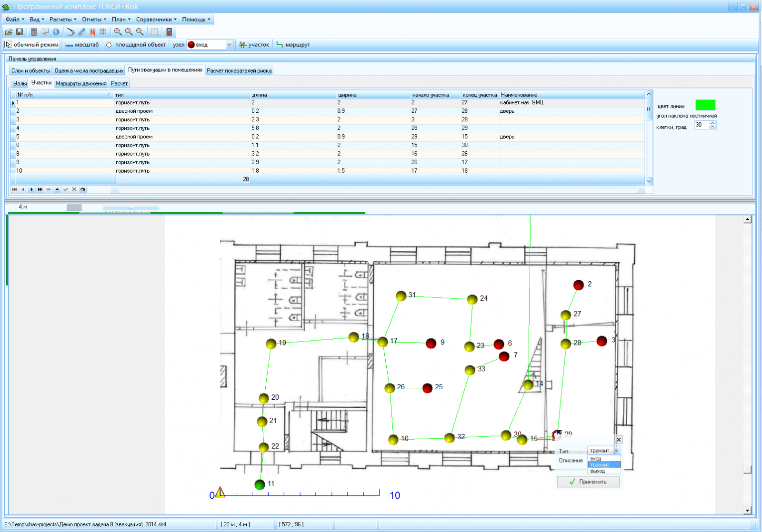The image size is (762, 532).
Task: Open the calculator tool in toolbar
Action: 34,32
